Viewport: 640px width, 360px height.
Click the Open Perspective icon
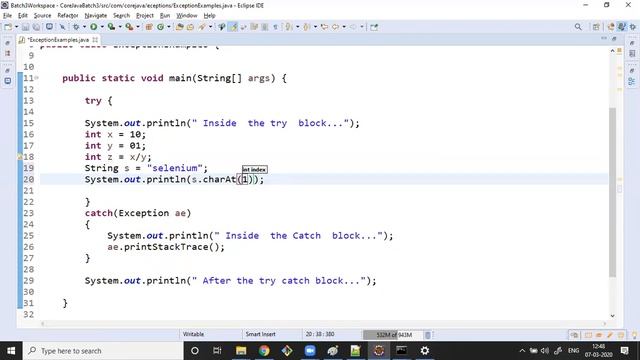tap(596, 27)
